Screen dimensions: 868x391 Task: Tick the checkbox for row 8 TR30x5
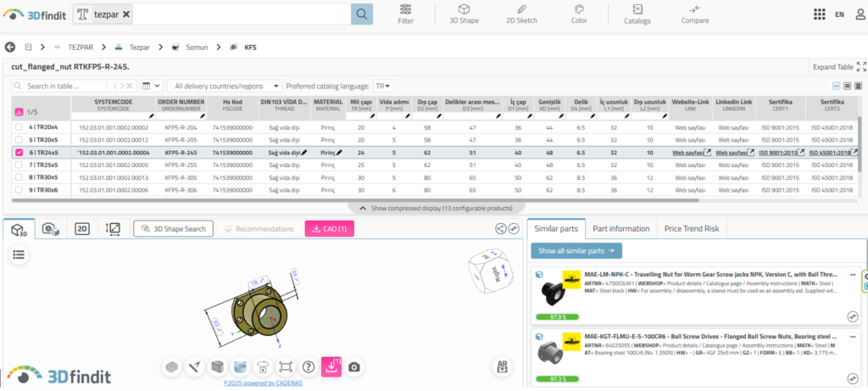(x=19, y=178)
